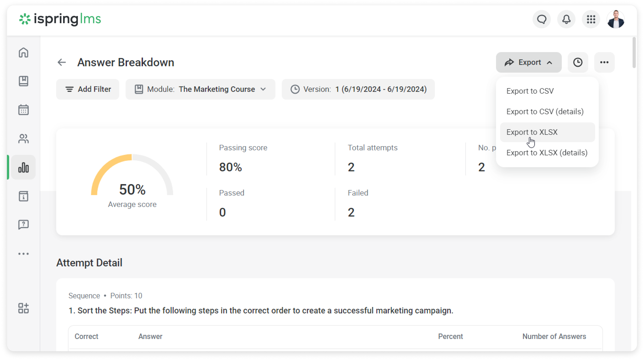The height and width of the screenshot is (360, 644).
Task: Click the back arrow beside Answer Breakdown
Action: 62,62
